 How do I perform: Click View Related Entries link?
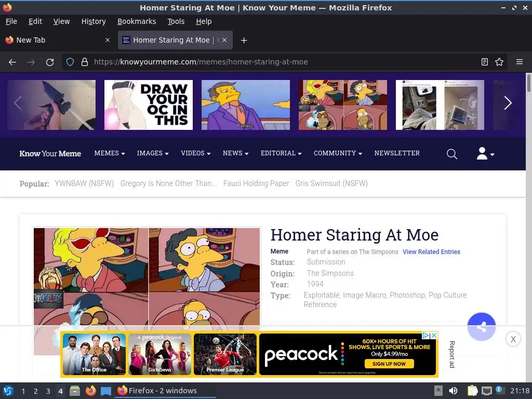431,252
